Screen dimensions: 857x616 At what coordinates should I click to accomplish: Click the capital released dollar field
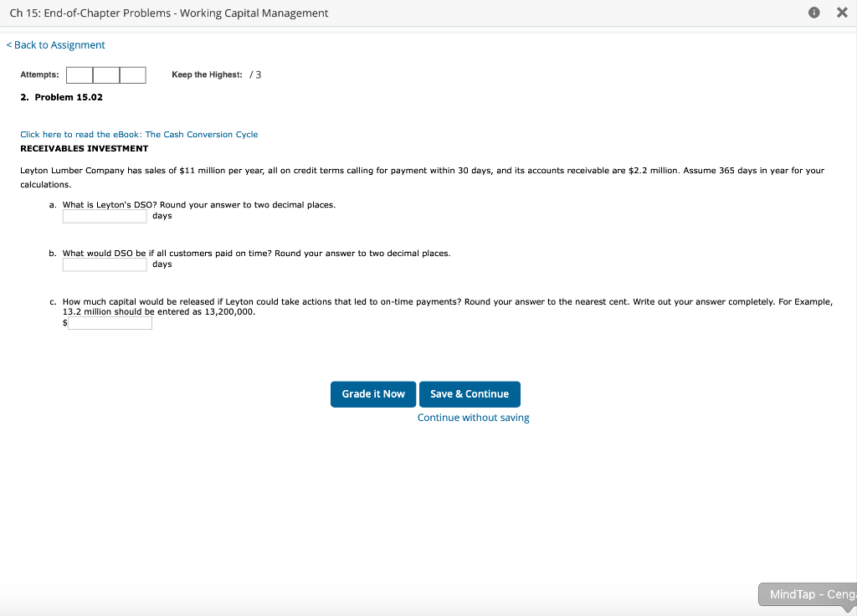pyautogui.click(x=110, y=323)
